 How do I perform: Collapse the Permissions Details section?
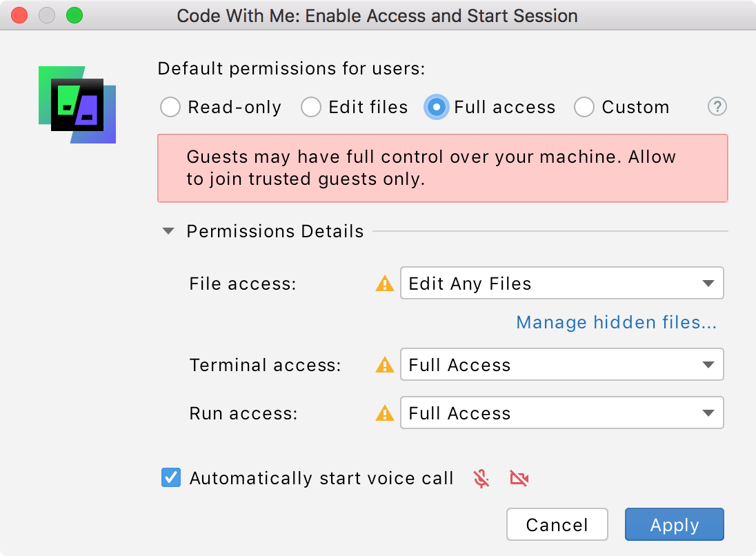168,231
